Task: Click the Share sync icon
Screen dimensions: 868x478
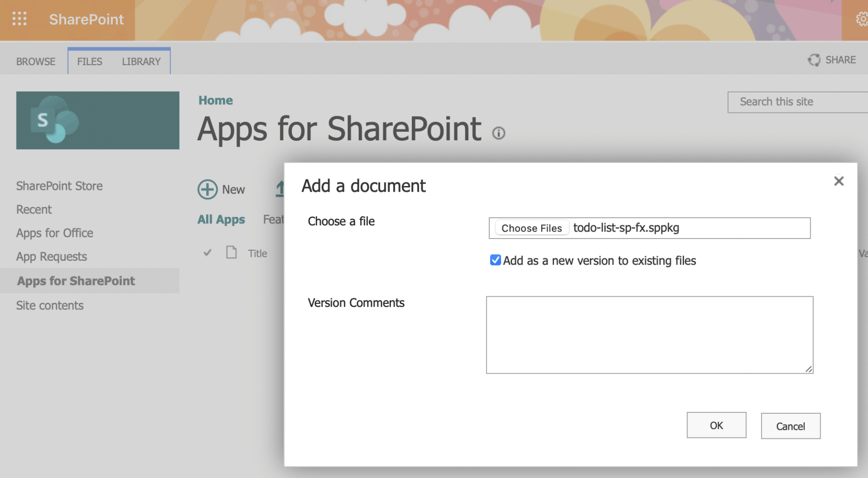Action: click(x=814, y=60)
